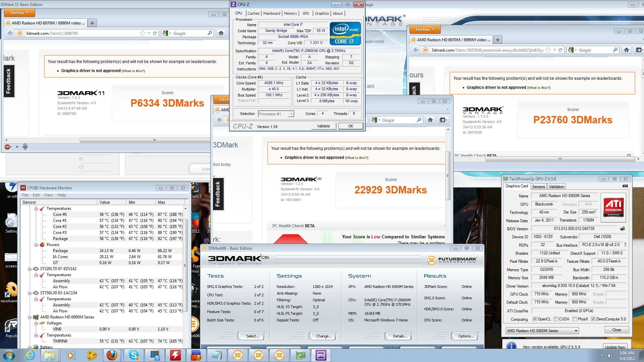Open the GPU-Z graphics card taskbar icon

tap(300, 355)
